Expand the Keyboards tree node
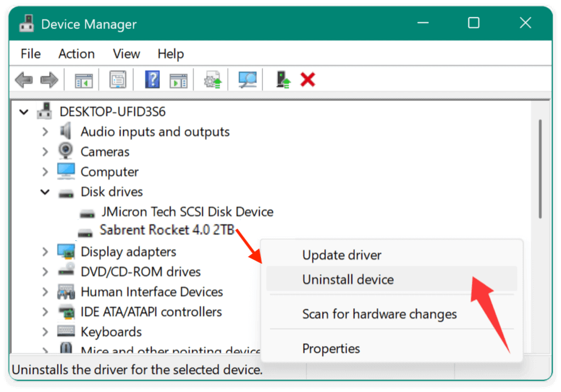 coord(45,331)
